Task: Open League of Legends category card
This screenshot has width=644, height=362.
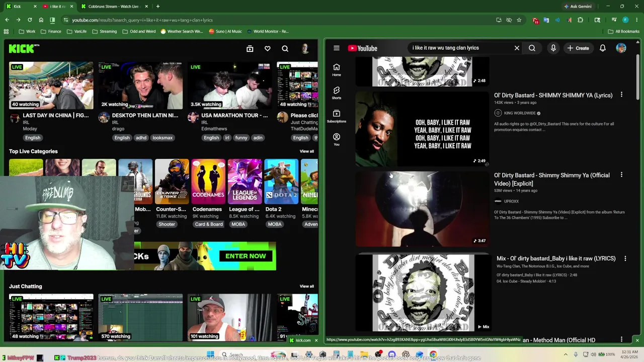Action: point(245,181)
